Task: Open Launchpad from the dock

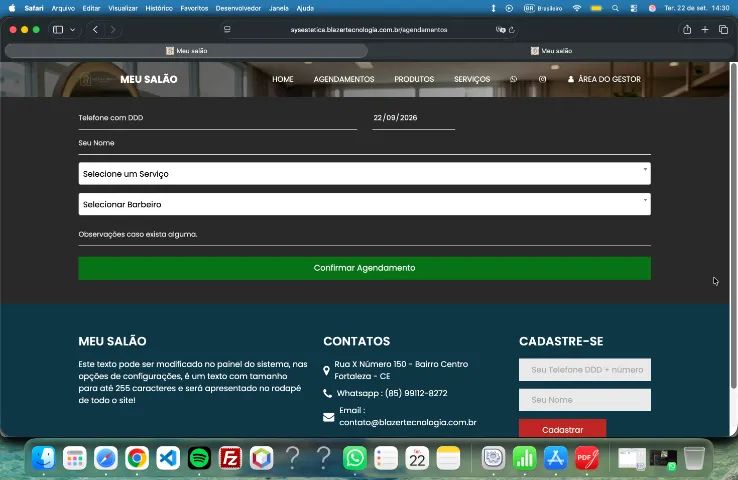Action: 75,458
